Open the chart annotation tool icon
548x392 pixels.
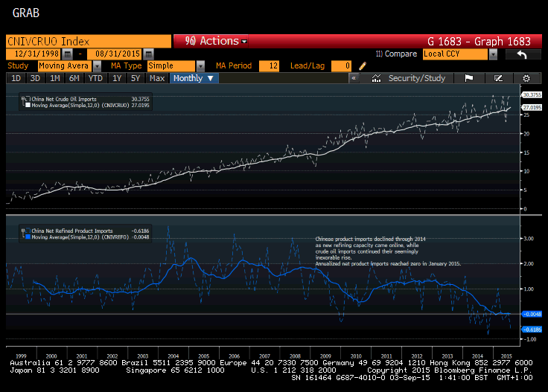tap(498, 78)
